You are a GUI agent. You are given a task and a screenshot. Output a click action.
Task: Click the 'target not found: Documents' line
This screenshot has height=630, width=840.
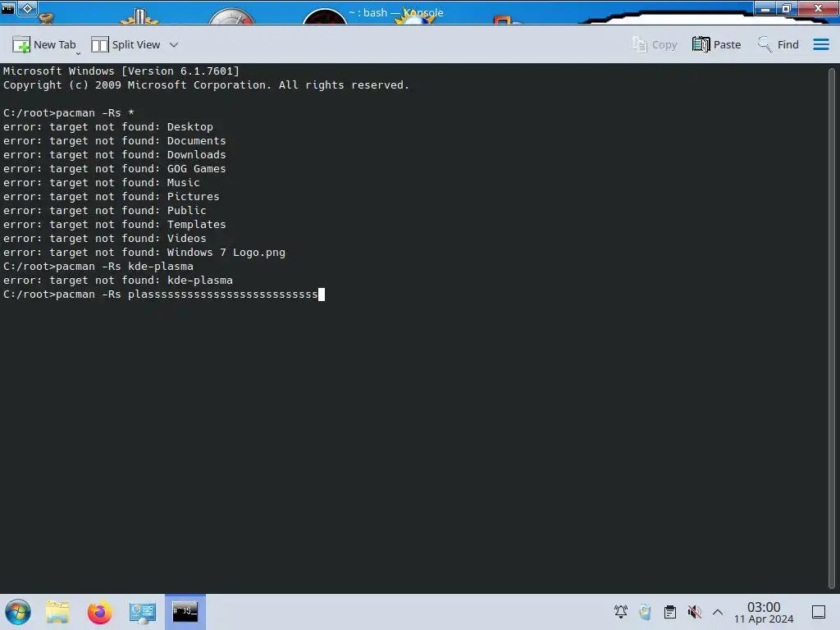[114, 141]
